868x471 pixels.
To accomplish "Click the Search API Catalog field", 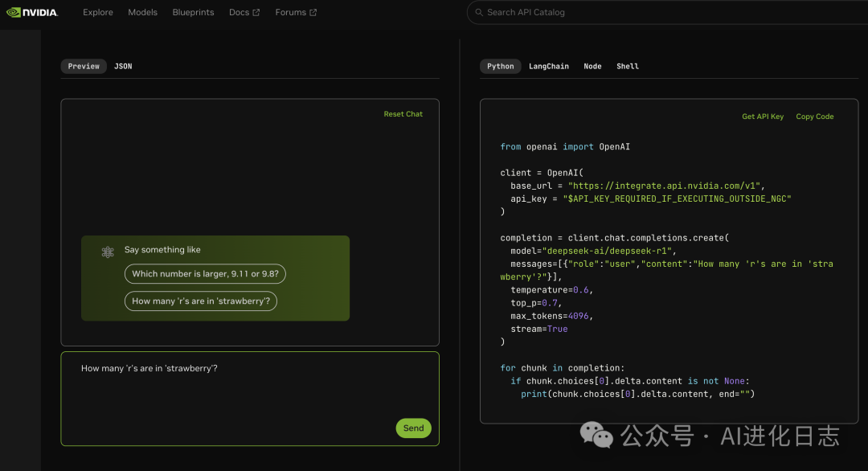I will click(x=667, y=12).
